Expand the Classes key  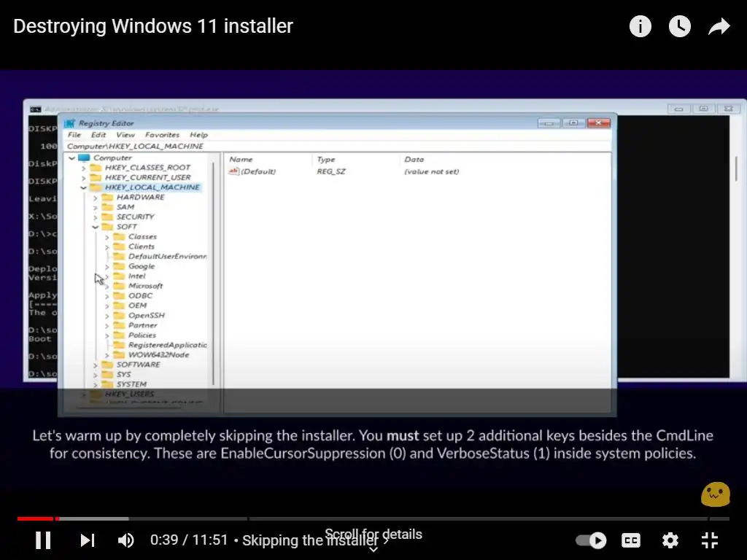point(107,237)
